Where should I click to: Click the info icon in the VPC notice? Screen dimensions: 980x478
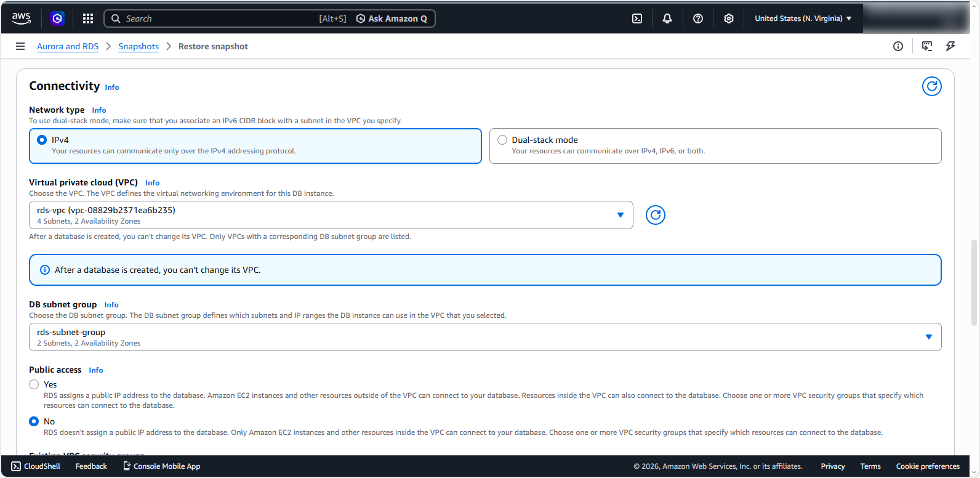coord(45,270)
